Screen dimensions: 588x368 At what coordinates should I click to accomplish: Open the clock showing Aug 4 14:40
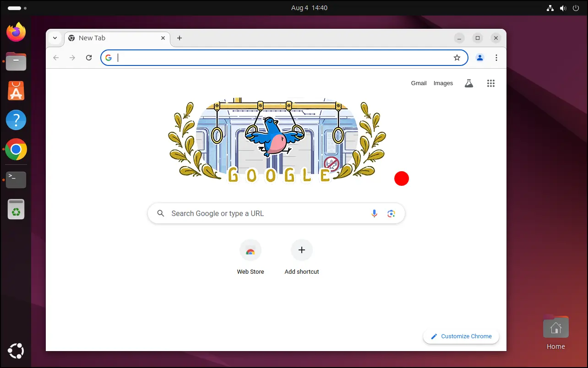(x=309, y=8)
